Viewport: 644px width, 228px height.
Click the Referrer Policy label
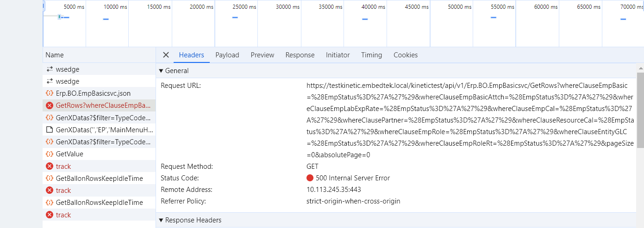183,201
